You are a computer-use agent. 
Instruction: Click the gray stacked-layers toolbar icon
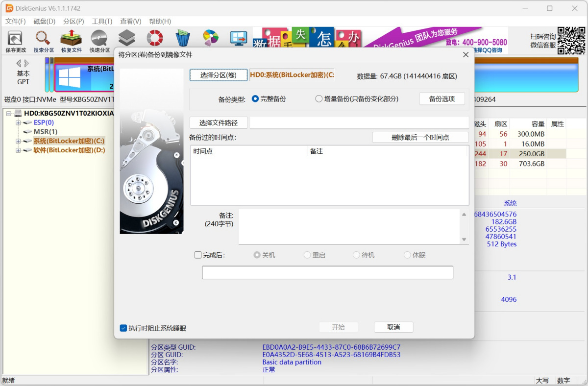(x=127, y=38)
